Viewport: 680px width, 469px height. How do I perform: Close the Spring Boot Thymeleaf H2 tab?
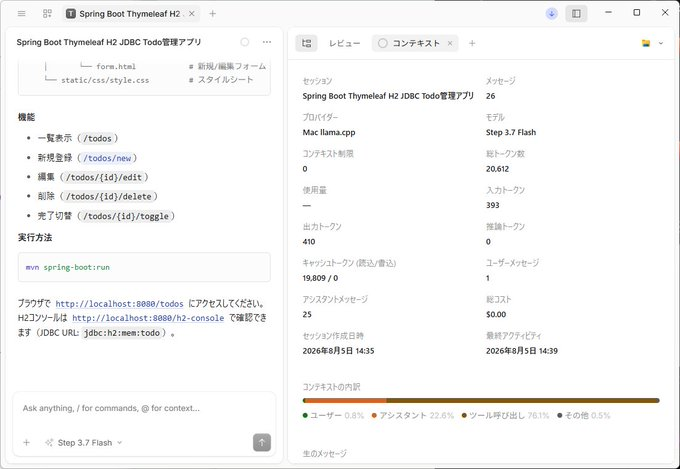(x=192, y=14)
